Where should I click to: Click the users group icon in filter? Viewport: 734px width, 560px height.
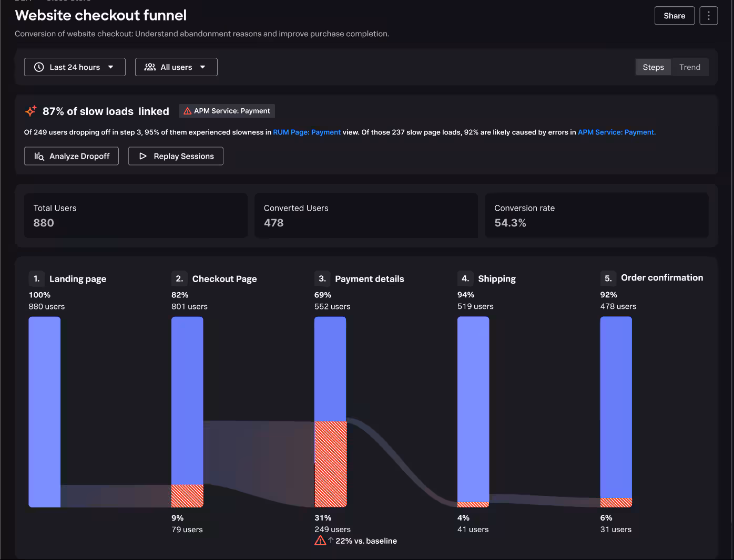(x=150, y=67)
